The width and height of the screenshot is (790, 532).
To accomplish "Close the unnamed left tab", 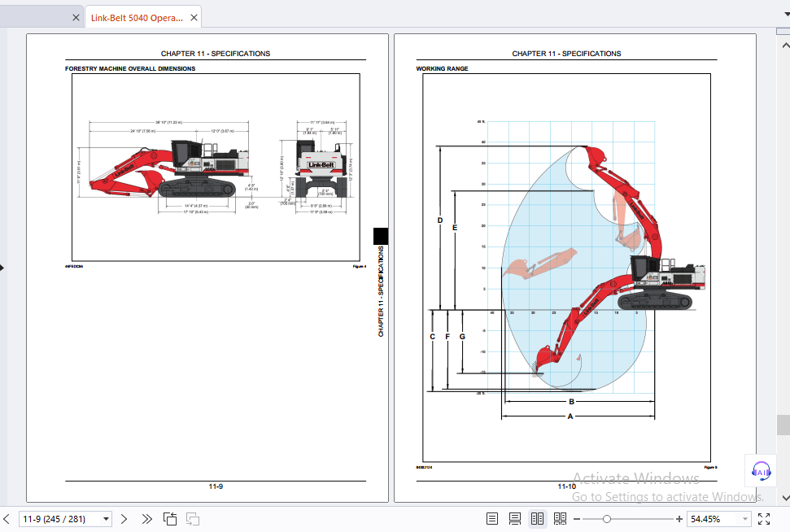I will (76, 18).
